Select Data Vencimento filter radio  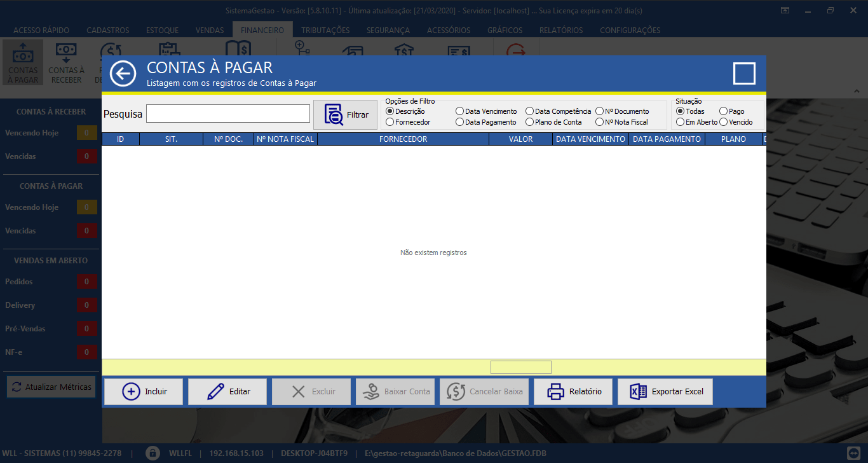coord(460,111)
